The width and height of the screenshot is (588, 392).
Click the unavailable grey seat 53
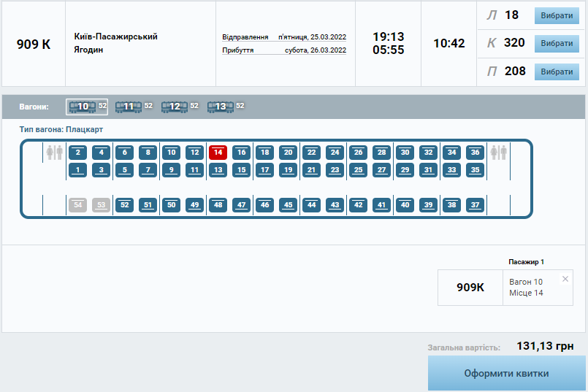(x=101, y=205)
